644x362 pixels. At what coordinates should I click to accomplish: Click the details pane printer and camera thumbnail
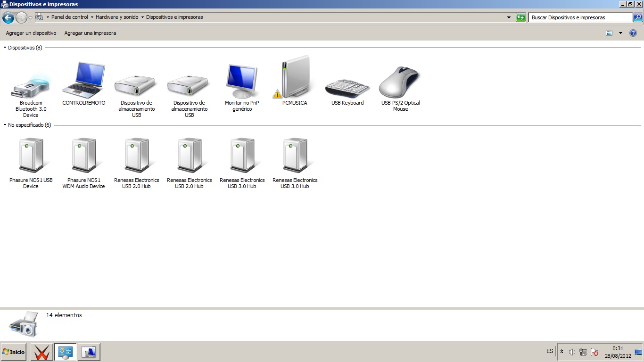[23, 324]
